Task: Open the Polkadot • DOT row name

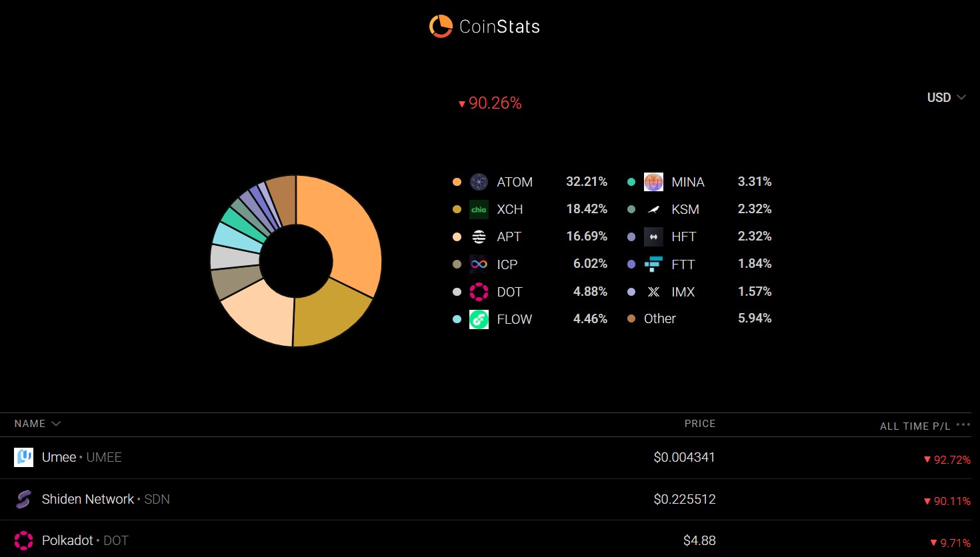Action: pos(85,540)
